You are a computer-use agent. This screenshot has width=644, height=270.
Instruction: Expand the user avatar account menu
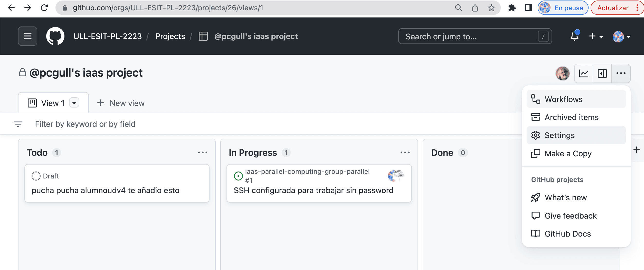[621, 37]
